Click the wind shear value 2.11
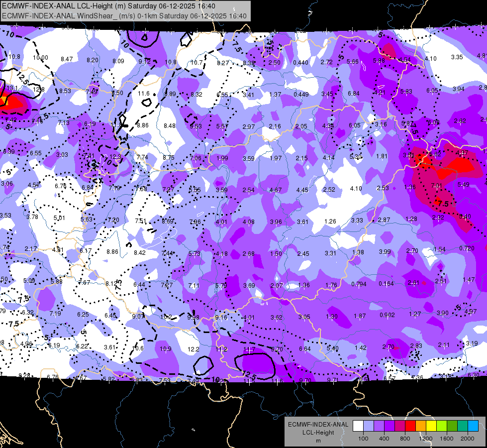Viewport: 487px width, 448px height. pyautogui.click(x=444, y=344)
